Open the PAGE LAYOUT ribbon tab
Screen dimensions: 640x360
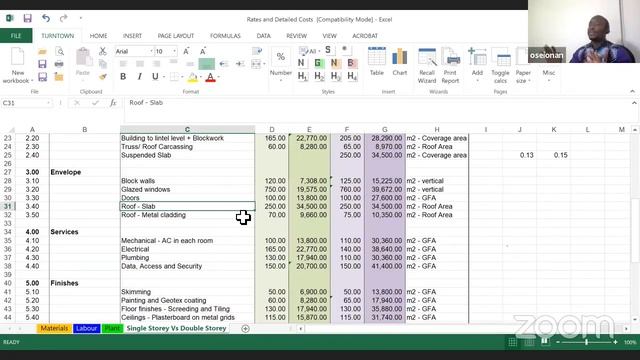(176, 36)
